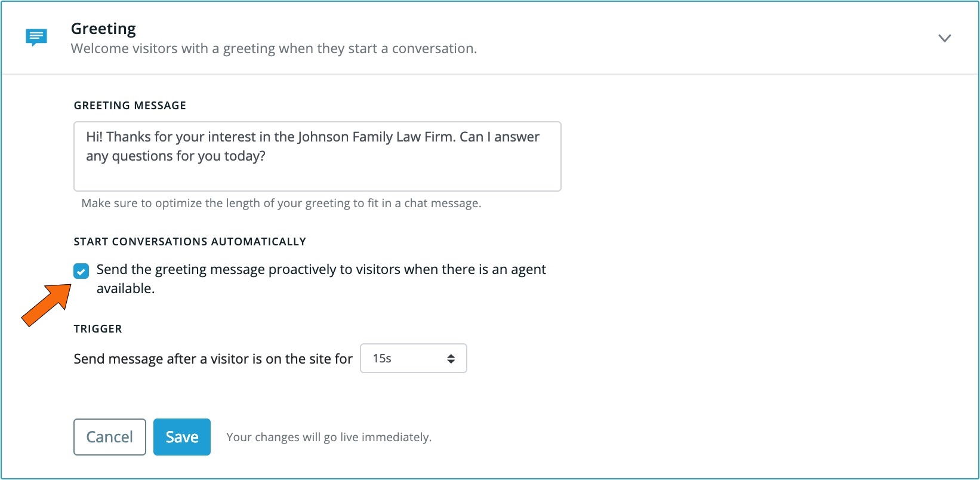Click into the greeting message text box
The height and width of the screenshot is (480, 980).
[318, 156]
